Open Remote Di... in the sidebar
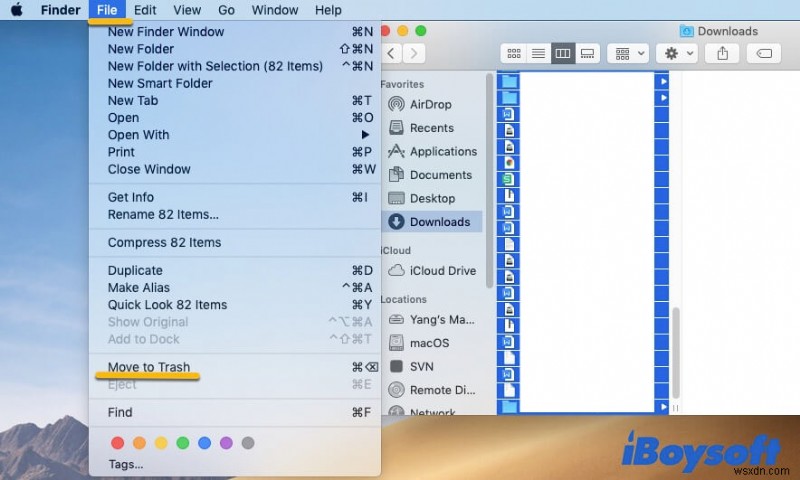Viewport: 800px width, 480px height. point(432,390)
